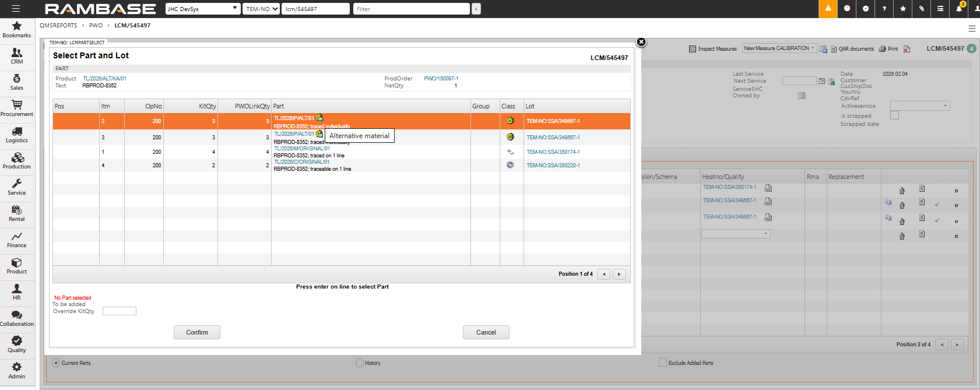This screenshot has width=980, height=390.
Task: Select the Current Parts radio button
Action: coord(56,363)
